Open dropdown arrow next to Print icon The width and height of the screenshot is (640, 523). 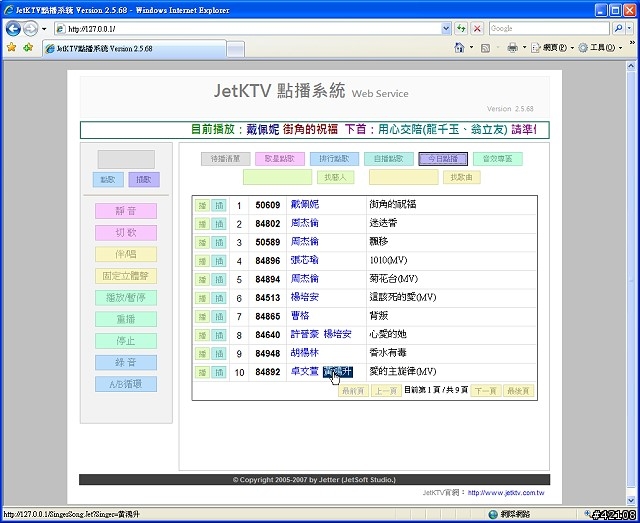(x=524, y=48)
